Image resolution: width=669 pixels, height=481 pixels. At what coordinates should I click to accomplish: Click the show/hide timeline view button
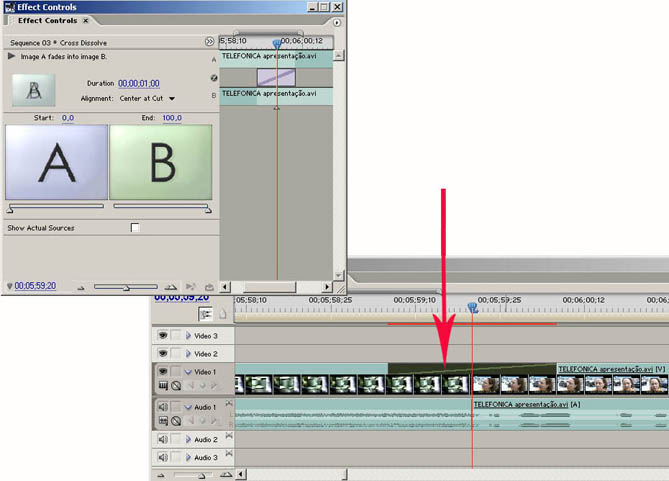pos(209,42)
